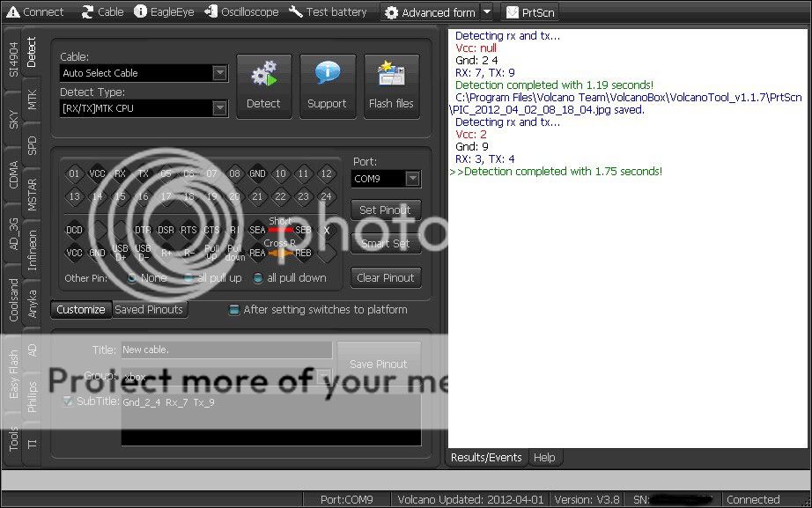Image resolution: width=812 pixels, height=508 pixels.
Task: Start detection with the Detect gears icon
Action: point(263,85)
